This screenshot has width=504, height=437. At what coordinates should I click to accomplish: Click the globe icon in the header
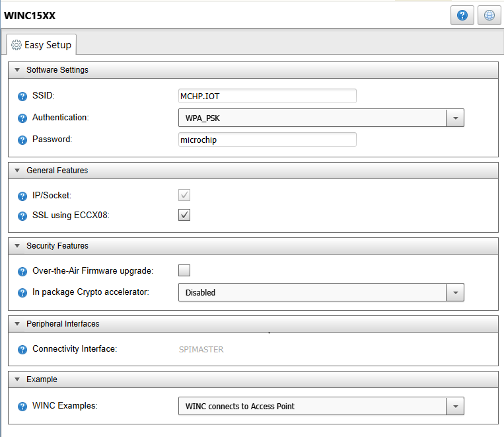click(x=489, y=15)
